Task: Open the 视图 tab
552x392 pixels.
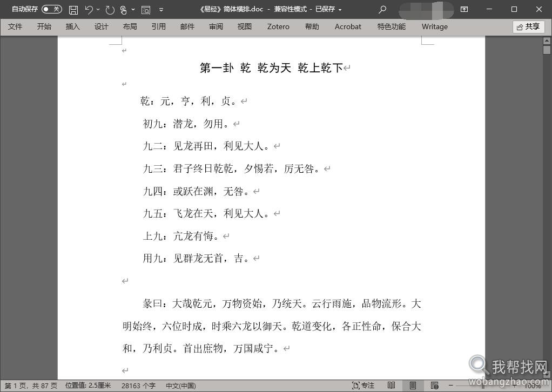Action: [245, 27]
